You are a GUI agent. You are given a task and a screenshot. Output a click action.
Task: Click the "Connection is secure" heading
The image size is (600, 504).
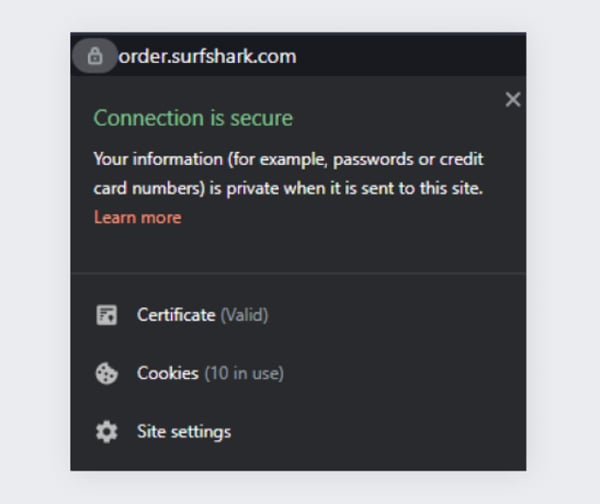(x=193, y=118)
